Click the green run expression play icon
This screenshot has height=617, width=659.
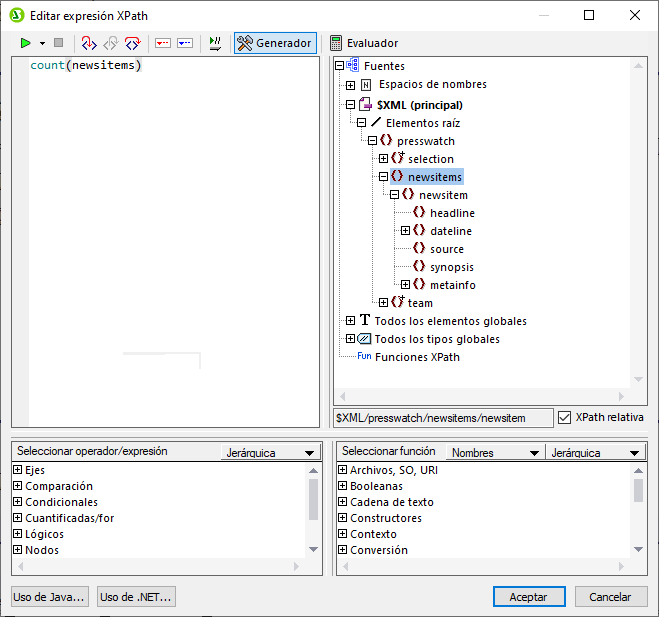pos(26,43)
